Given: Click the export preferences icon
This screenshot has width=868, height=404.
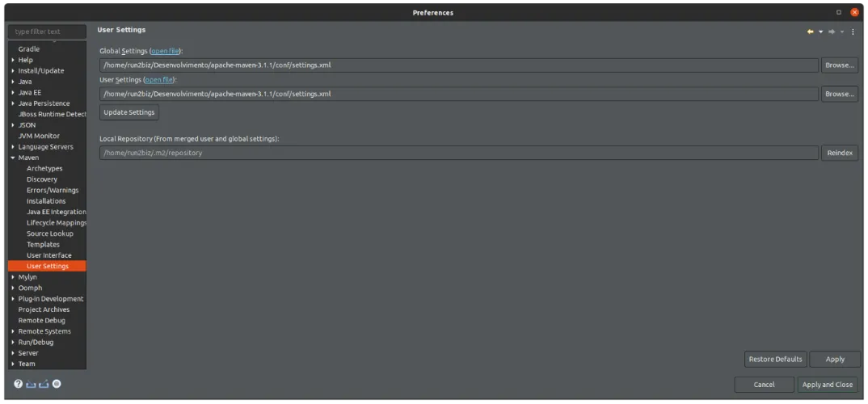Looking at the screenshot, I should pyautogui.click(x=44, y=384).
